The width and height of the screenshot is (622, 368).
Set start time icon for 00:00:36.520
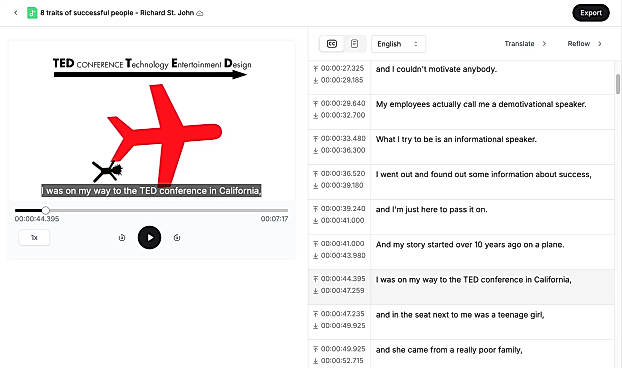[316, 174]
